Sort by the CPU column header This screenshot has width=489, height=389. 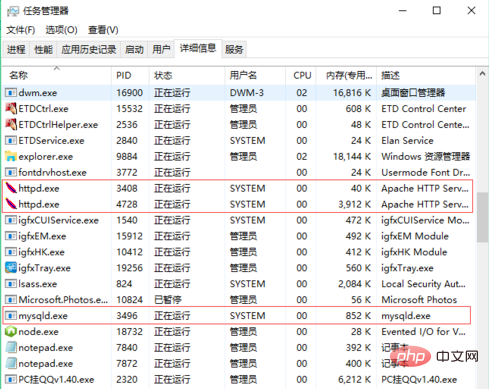pos(301,76)
